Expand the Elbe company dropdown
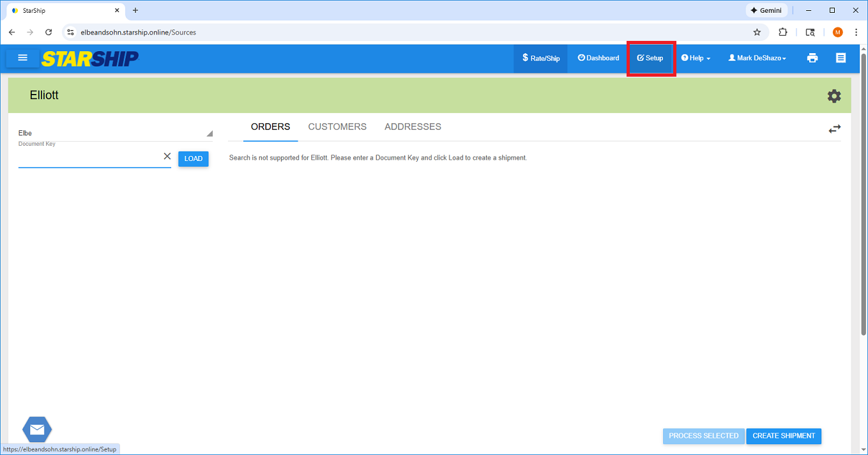Image resolution: width=868 pixels, height=455 pixels. coord(115,133)
